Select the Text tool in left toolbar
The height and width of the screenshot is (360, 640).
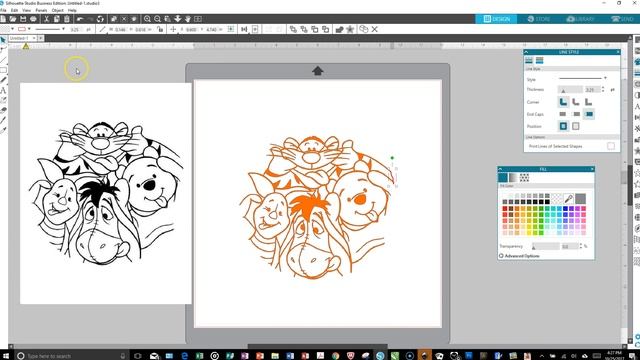point(3,90)
